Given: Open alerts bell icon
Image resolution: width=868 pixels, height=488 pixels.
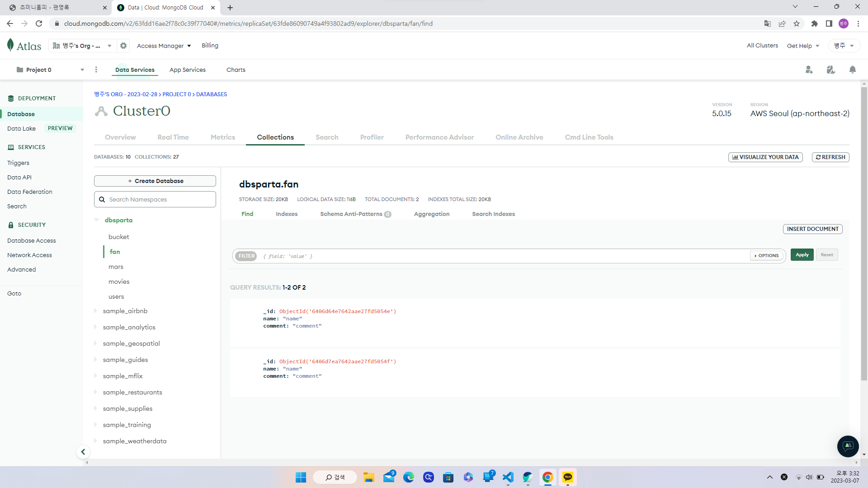Looking at the screenshot, I should click(x=853, y=70).
